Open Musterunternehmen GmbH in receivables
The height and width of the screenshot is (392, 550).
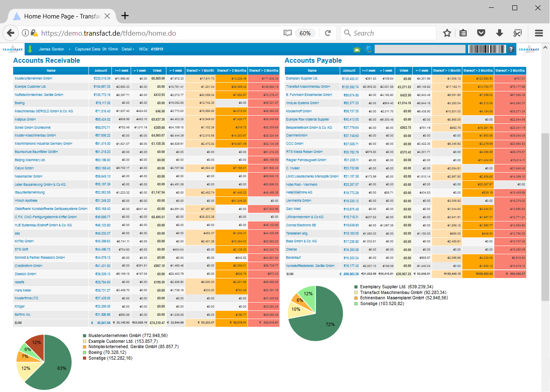tap(33, 78)
